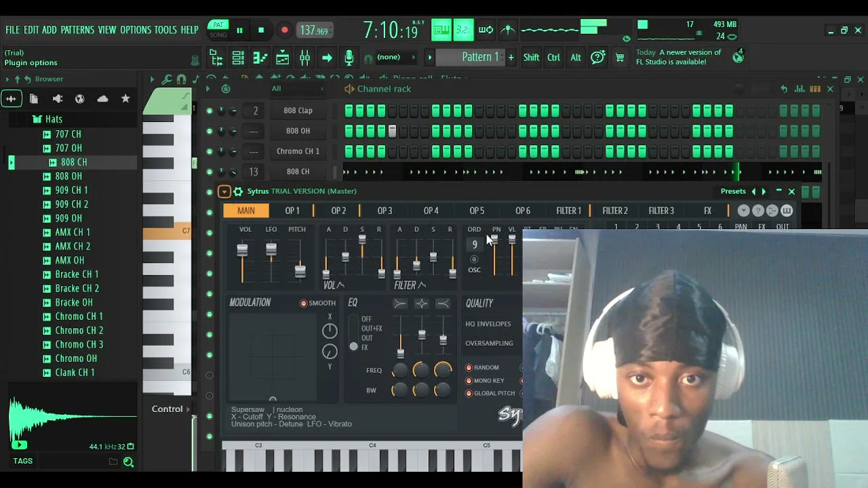The height and width of the screenshot is (488, 868).
Task: Open Sytrus gear settings icon
Action: 238,192
